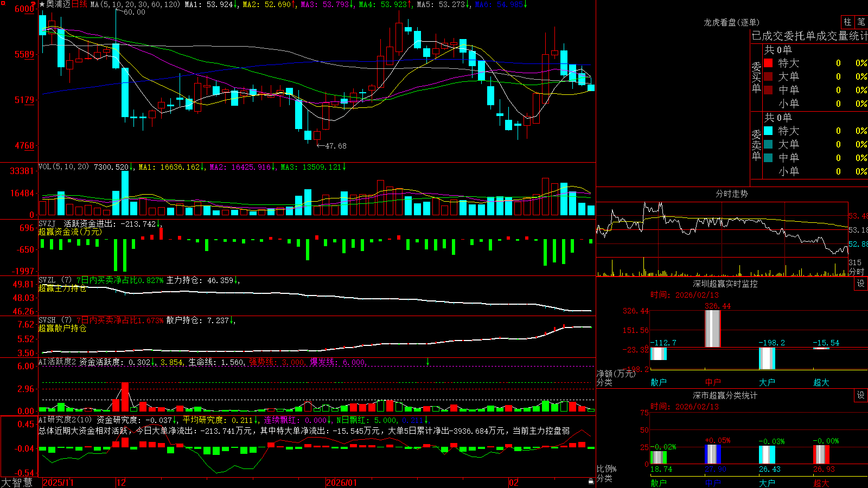The image size is (868, 488).
Task: Click the 超赢资金流(万元) label
Action: click(70, 232)
